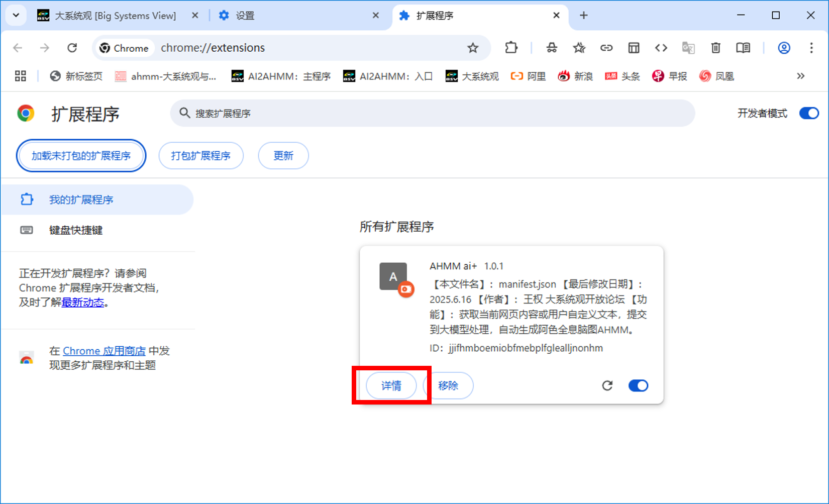The height and width of the screenshot is (504, 829).
Task: Go forward to next page
Action: pyautogui.click(x=45, y=48)
